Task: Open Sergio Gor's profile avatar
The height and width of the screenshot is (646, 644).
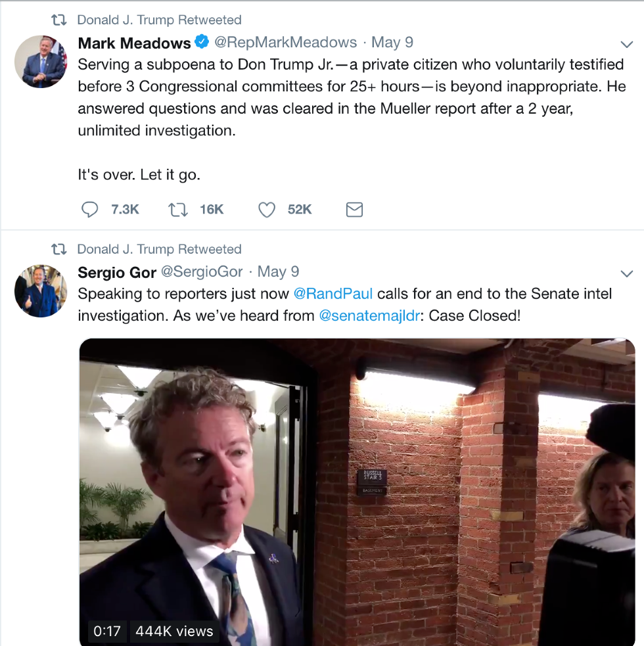Action: click(40, 290)
